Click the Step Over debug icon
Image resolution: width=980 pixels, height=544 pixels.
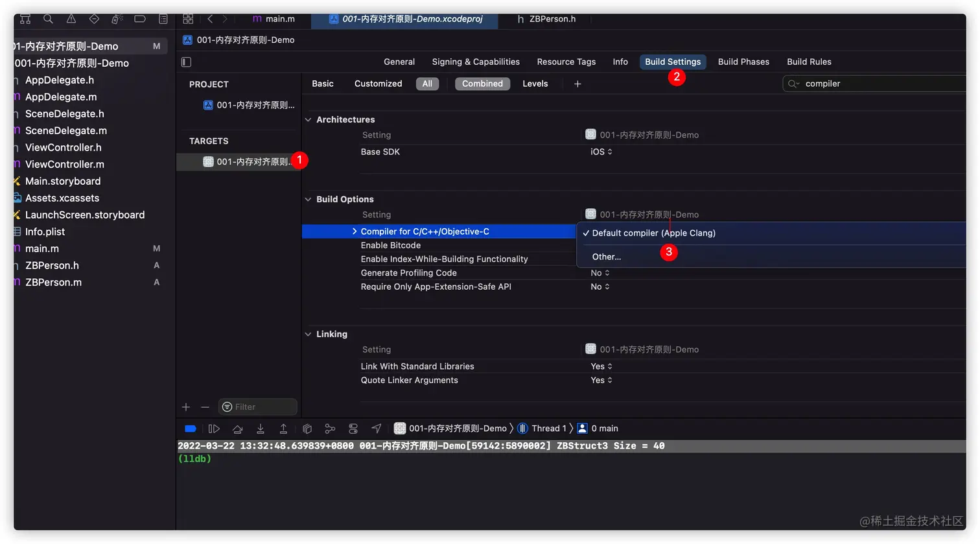click(237, 429)
